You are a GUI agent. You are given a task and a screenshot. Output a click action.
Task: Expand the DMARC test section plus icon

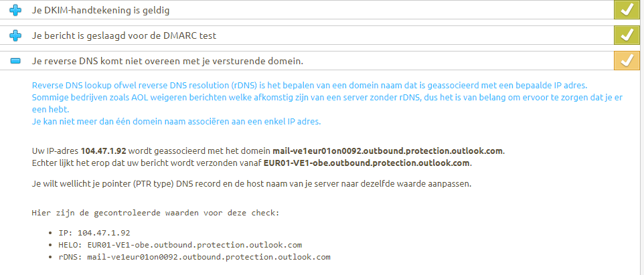pos(16,35)
